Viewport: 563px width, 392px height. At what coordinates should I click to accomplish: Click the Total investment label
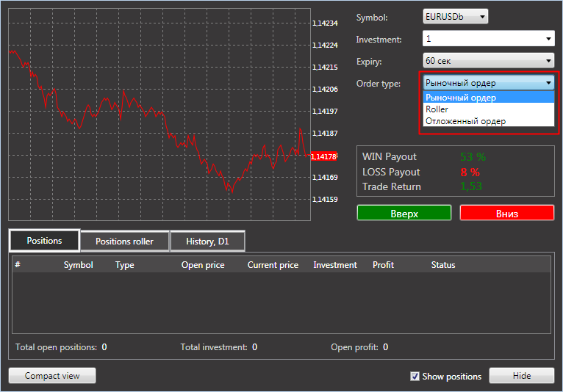(214, 347)
